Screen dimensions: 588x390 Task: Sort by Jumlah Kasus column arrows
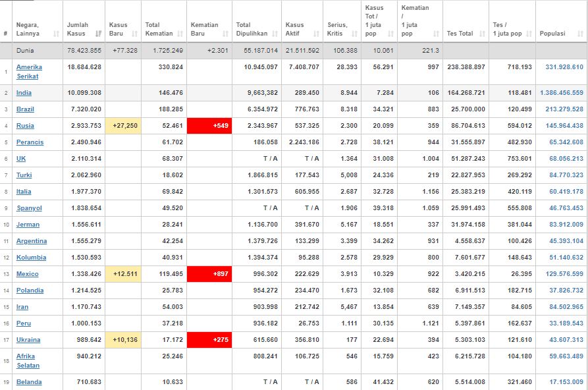[x=99, y=34]
